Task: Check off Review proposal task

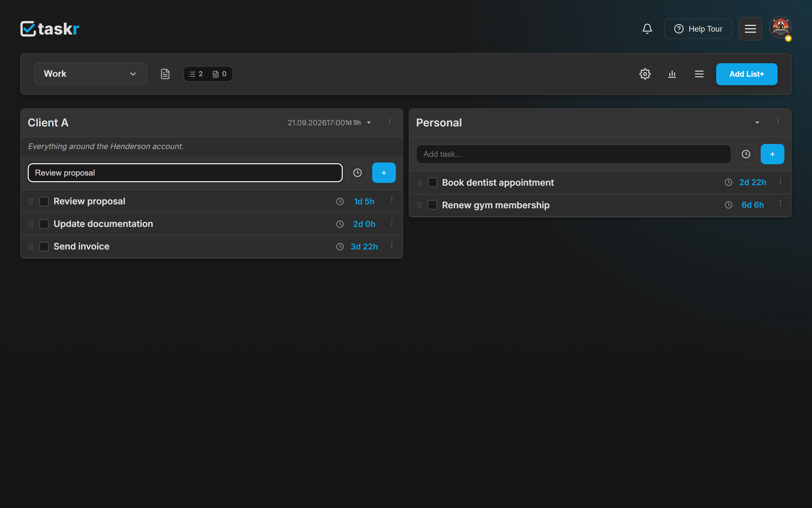Action: pyautogui.click(x=44, y=202)
